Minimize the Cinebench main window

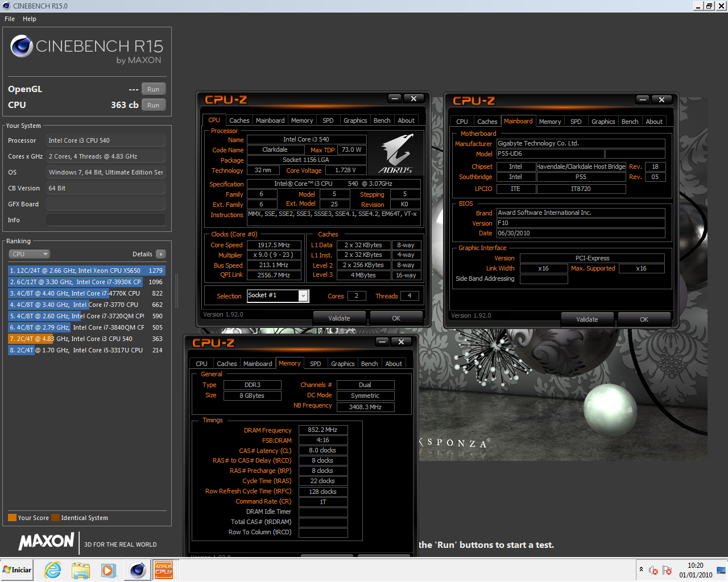point(699,6)
